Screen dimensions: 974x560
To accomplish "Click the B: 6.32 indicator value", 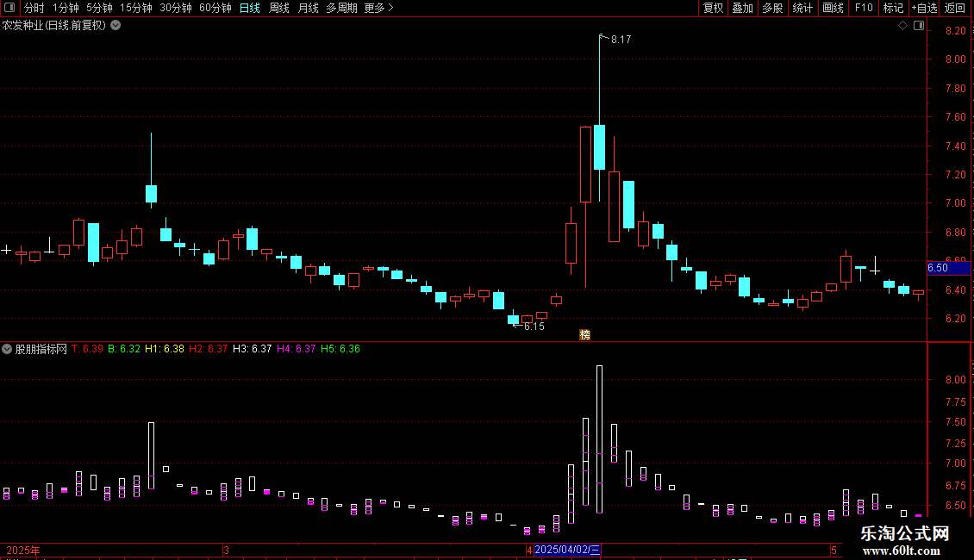I will click(124, 349).
